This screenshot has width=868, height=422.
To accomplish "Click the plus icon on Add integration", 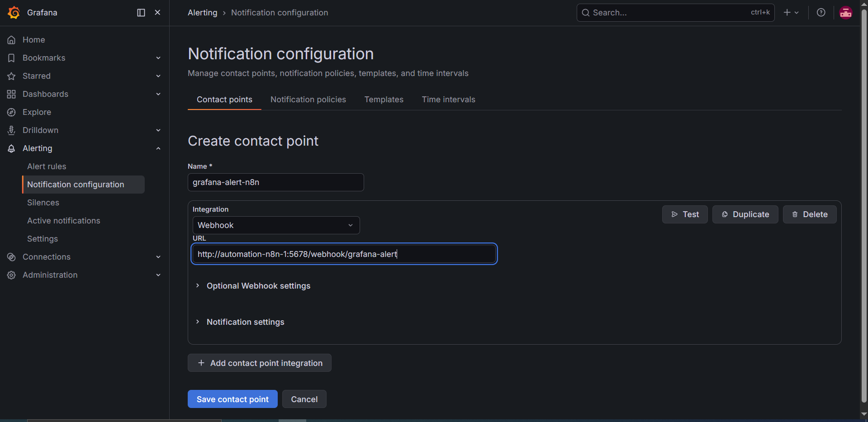I will coord(201,363).
